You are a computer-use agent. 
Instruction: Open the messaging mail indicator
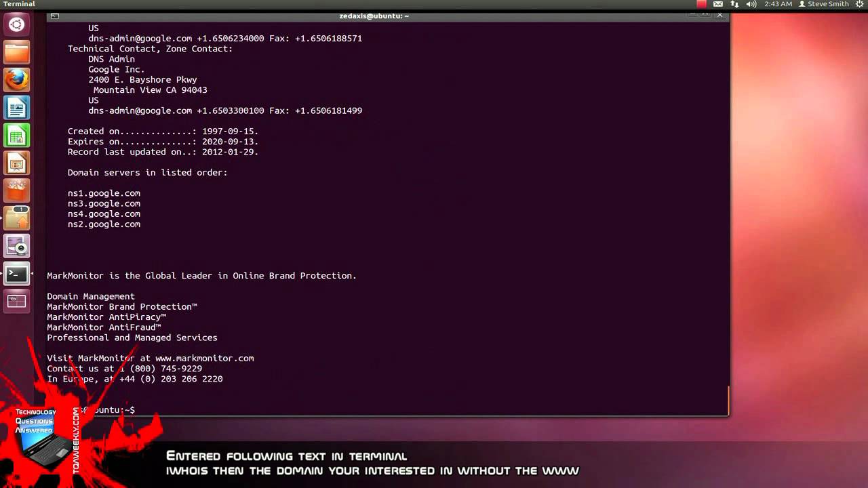(x=718, y=4)
